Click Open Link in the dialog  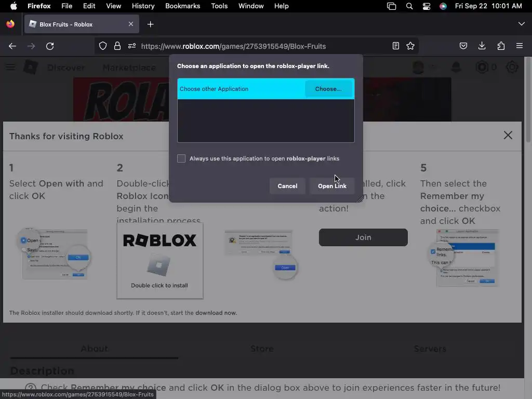click(x=332, y=186)
